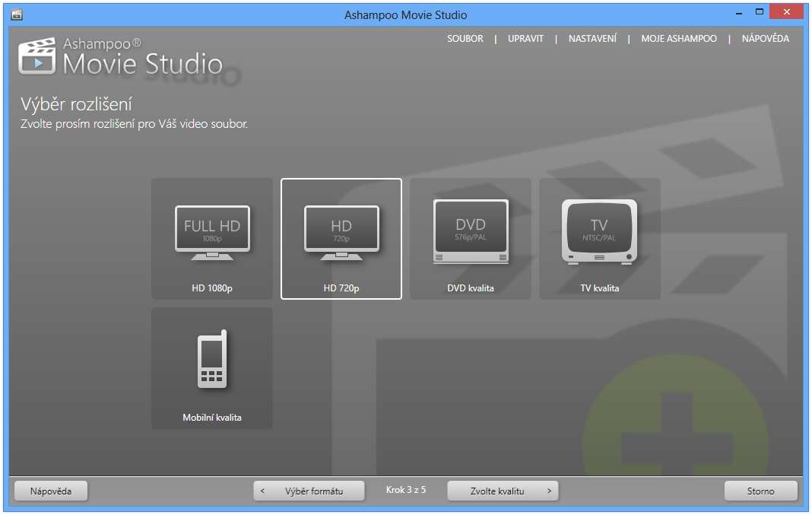Click the Výběr rozlišení heading
Viewport: 812px width, 515px height.
(76, 104)
